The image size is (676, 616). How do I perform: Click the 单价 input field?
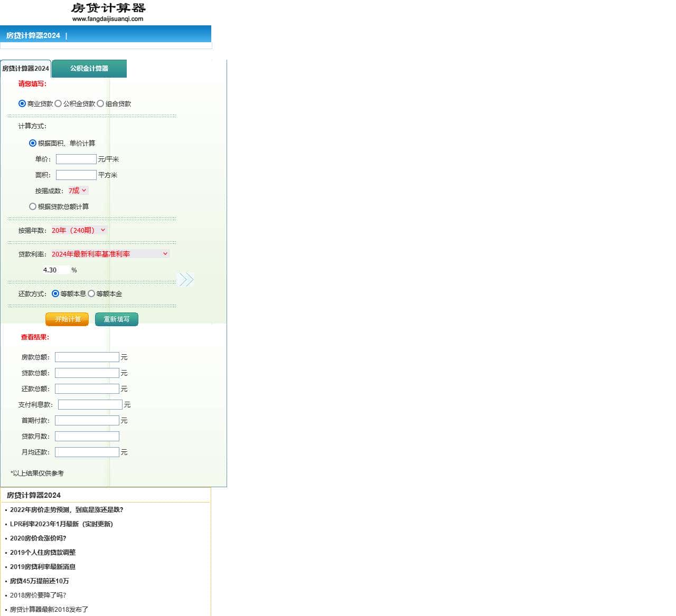[76, 159]
